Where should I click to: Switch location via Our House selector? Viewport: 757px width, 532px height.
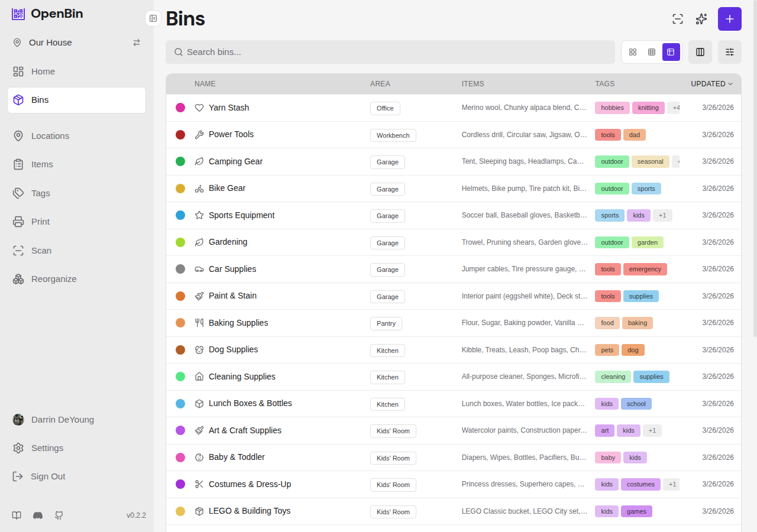point(136,43)
